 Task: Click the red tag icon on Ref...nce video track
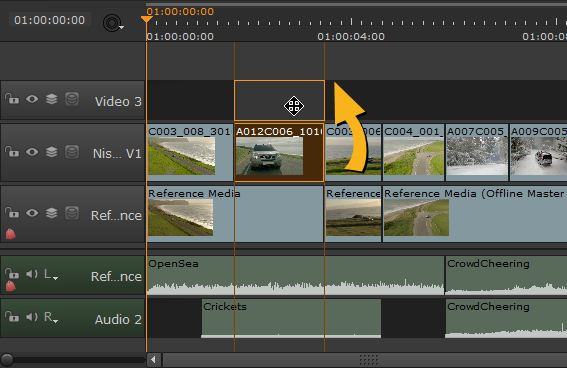pyautogui.click(x=11, y=234)
